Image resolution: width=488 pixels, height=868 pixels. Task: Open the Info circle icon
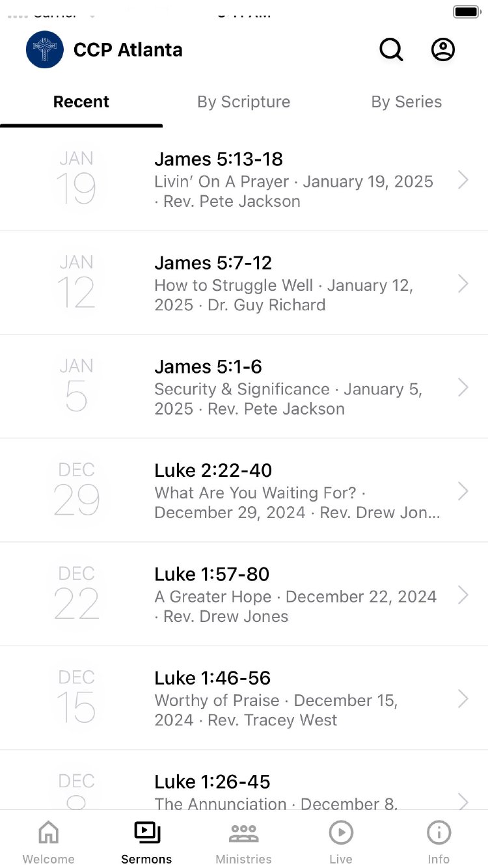coord(439,832)
